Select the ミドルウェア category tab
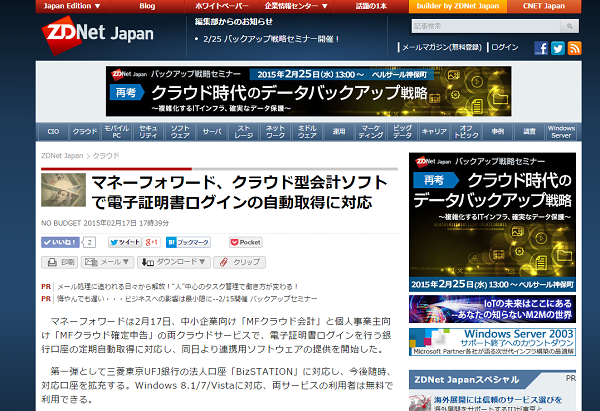This screenshot has height=411, width=600. tap(307, 132)
